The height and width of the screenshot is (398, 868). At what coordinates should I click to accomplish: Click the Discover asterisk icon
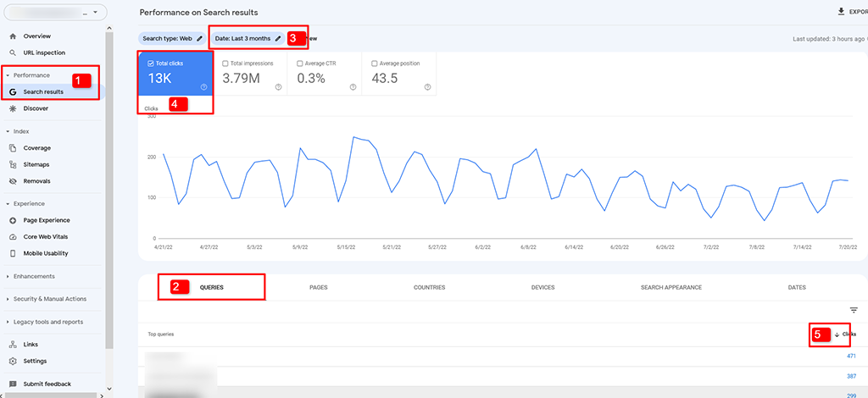(x=13, y=109)
